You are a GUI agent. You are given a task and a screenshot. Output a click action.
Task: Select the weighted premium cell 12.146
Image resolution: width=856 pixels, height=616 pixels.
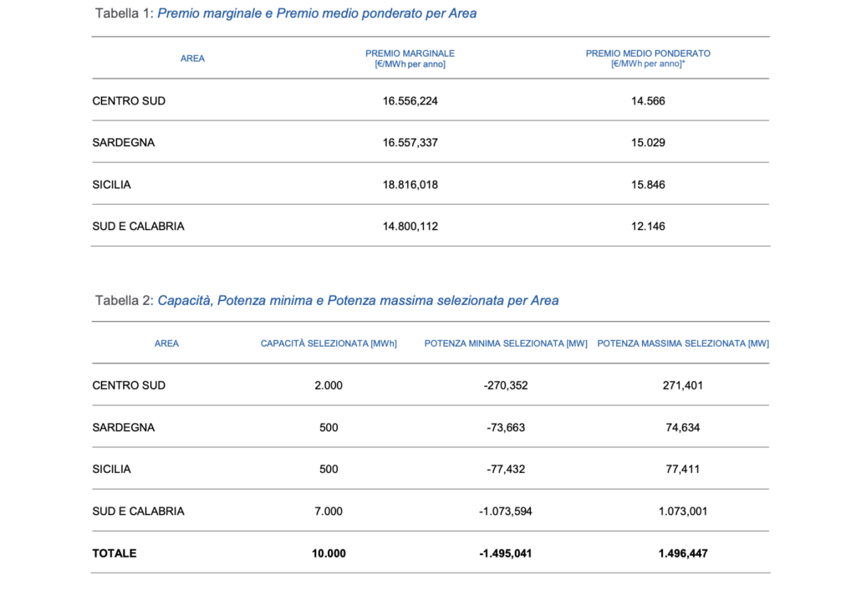648,227
